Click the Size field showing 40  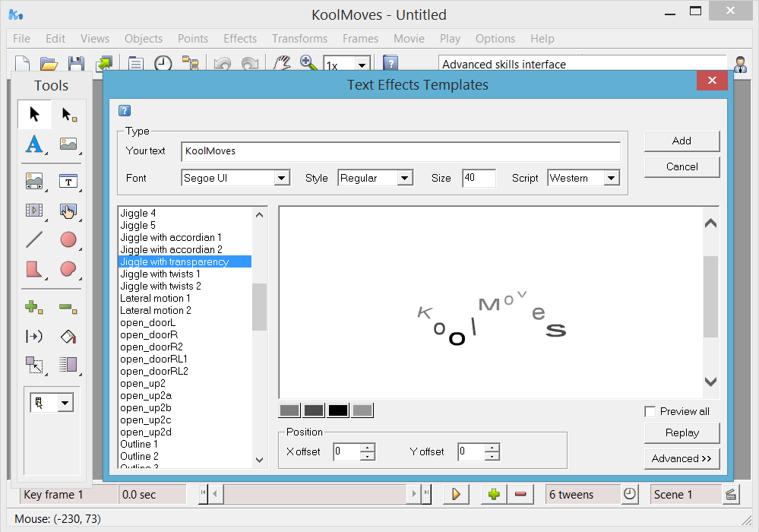pos(479,178)
